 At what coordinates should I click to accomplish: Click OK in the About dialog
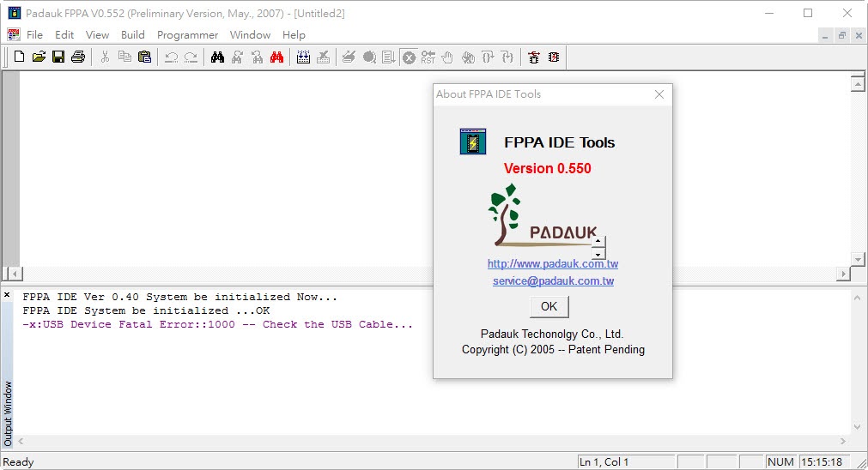coord(549,306)
